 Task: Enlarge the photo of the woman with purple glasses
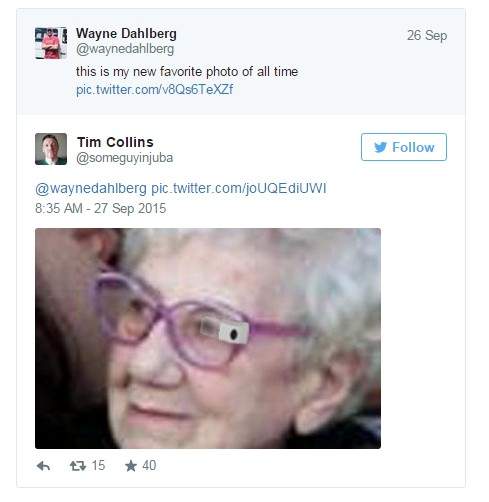208,338
